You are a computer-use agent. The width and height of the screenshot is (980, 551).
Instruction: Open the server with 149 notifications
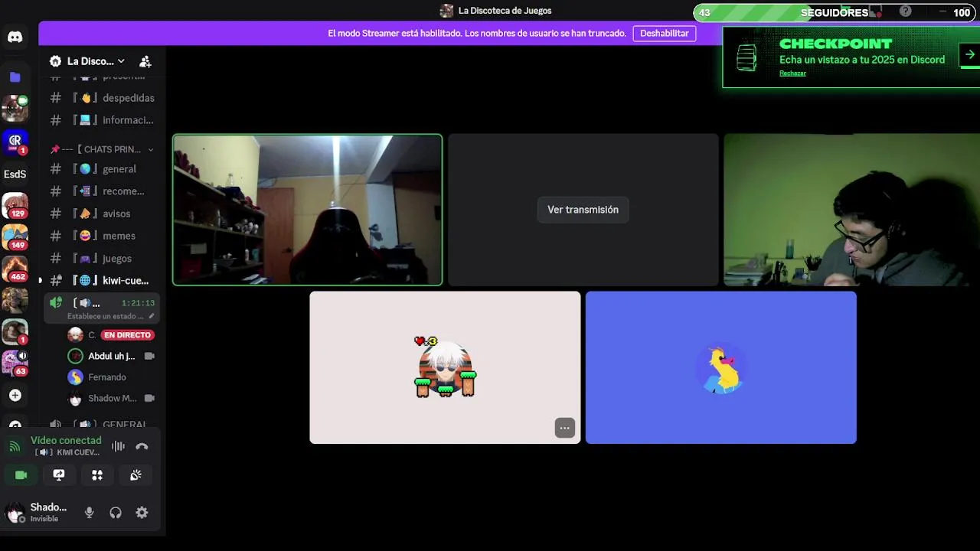[15, 237]
